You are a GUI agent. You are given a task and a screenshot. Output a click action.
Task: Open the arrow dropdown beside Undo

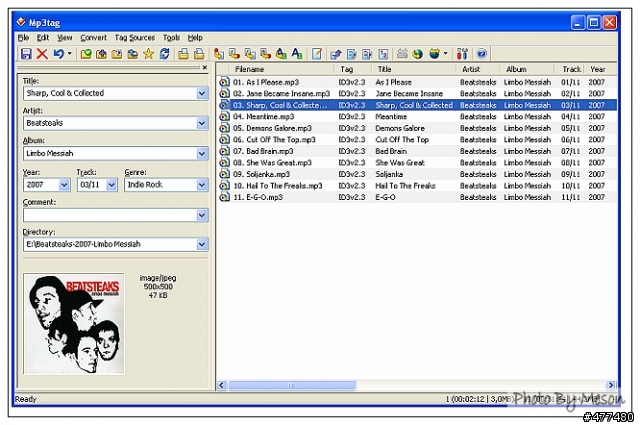pyautogui.click(x=69, y=53)
